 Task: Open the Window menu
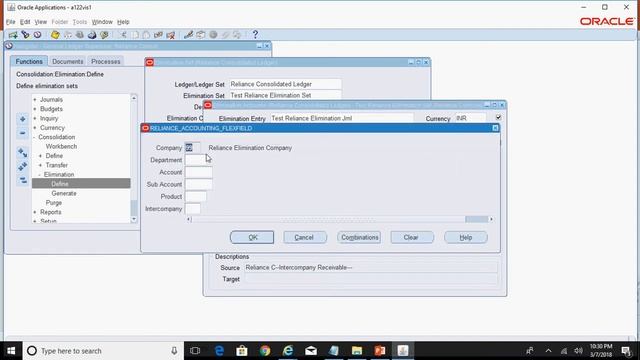point(102,22)
